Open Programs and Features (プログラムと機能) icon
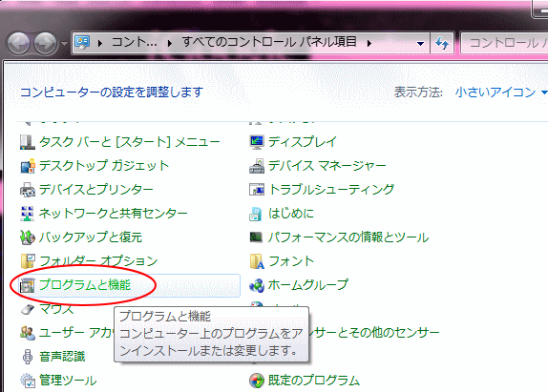Image resolution: width=548 pixels, height=392 pixels. tap(28, 285)
